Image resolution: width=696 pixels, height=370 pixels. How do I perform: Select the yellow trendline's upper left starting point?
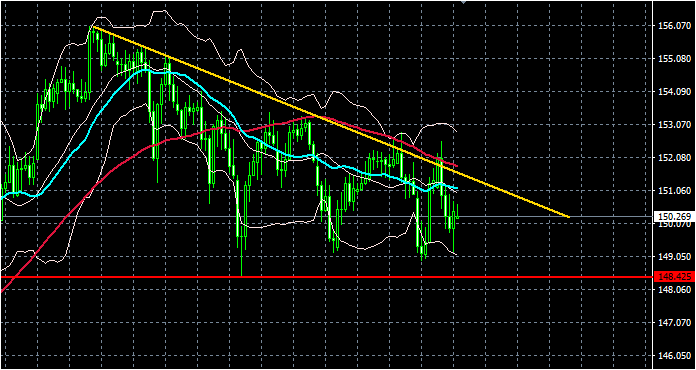point(93,27)
